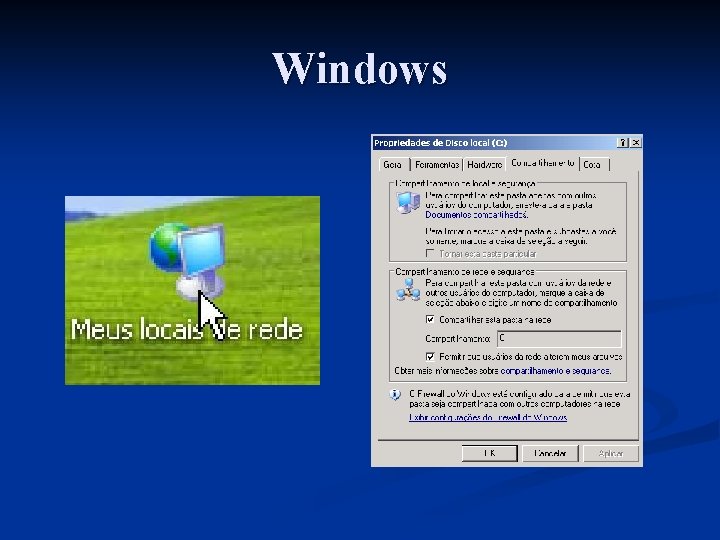720x540 pixels.
Task: Switch to the Ferramentas tab
Action: [x=437, y=164]
